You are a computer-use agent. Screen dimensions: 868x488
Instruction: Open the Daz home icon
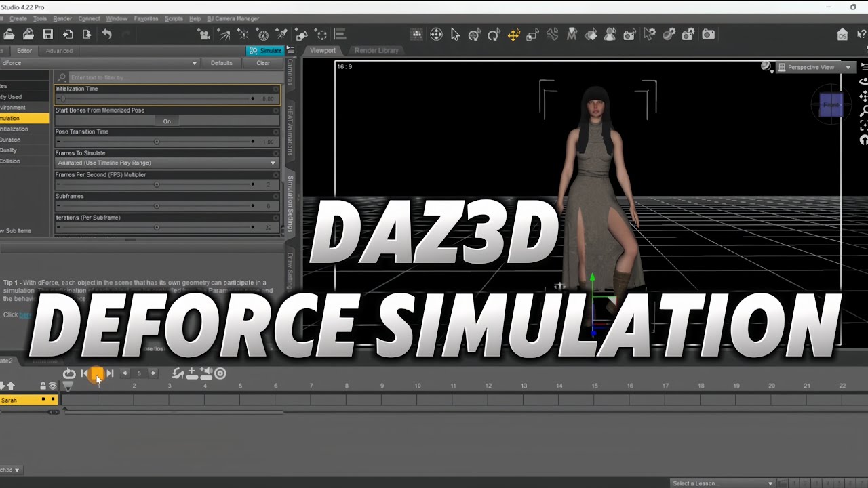(842, 35)
